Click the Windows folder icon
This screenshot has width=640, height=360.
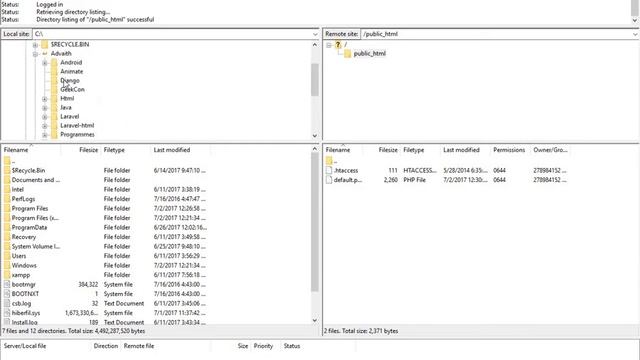pos(7,265)
